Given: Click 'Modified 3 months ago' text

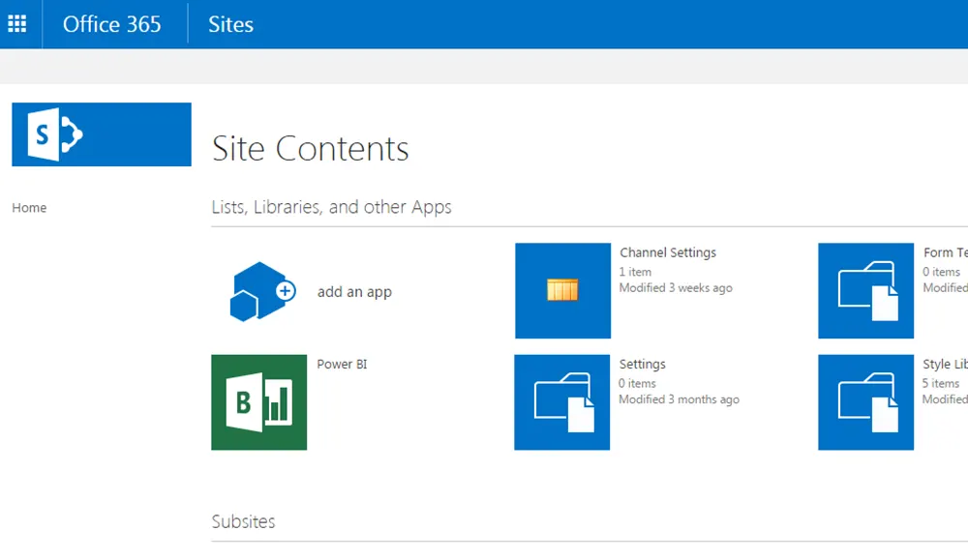Looking at the screenshot, I should (680, 399).
